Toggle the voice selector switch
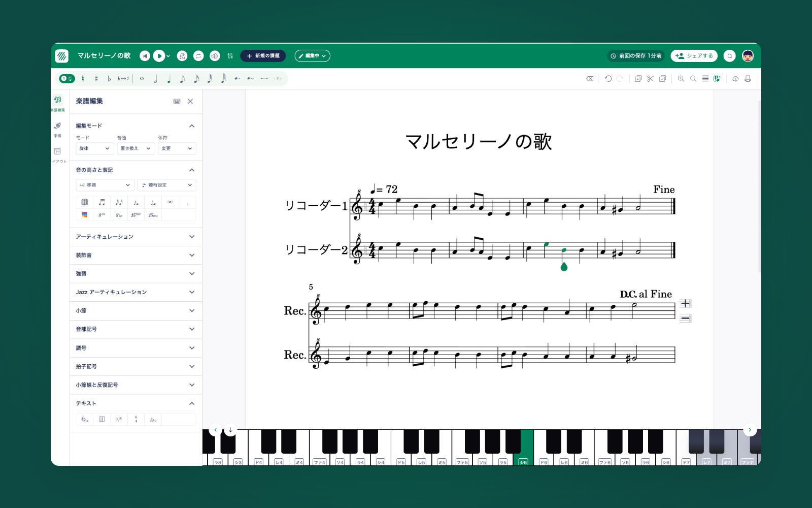Viewport: 812px width, 508px height. coord(66,79)
